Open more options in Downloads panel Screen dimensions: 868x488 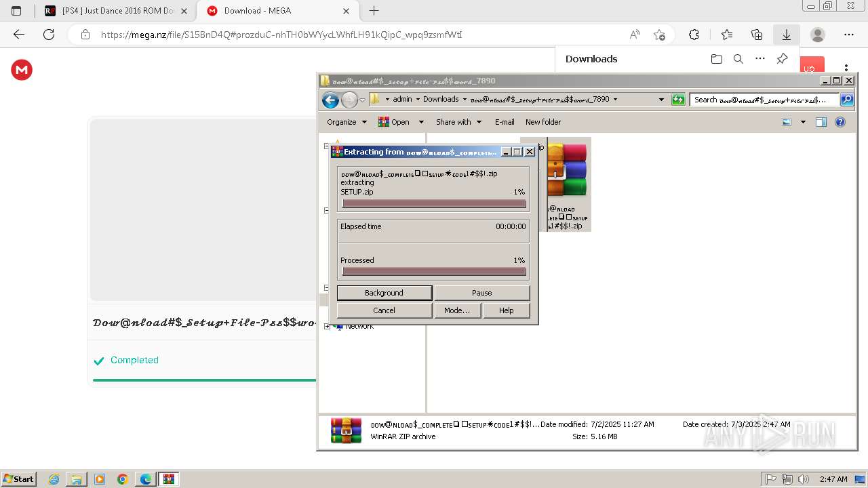pyautogui.click(x=760, y=59)
